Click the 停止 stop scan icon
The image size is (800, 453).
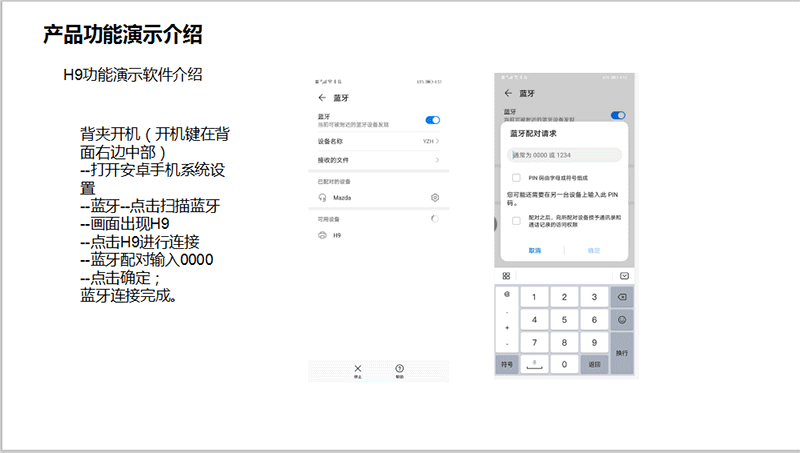point(358,368)
